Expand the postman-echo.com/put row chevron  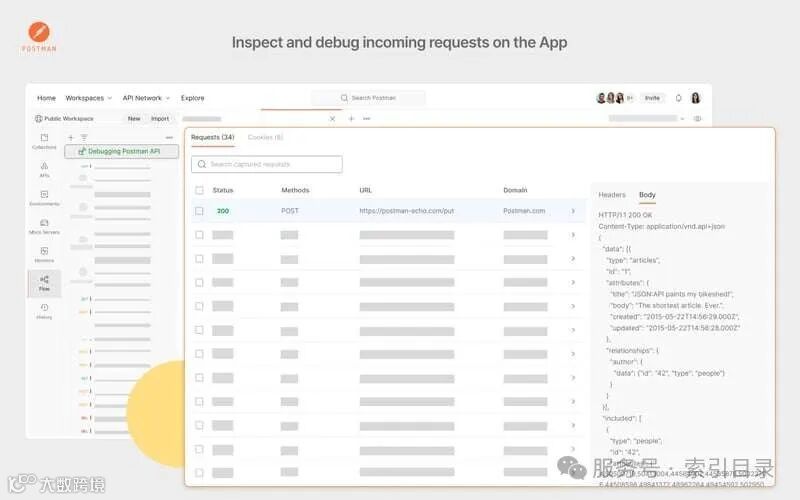tap(573, 211)
